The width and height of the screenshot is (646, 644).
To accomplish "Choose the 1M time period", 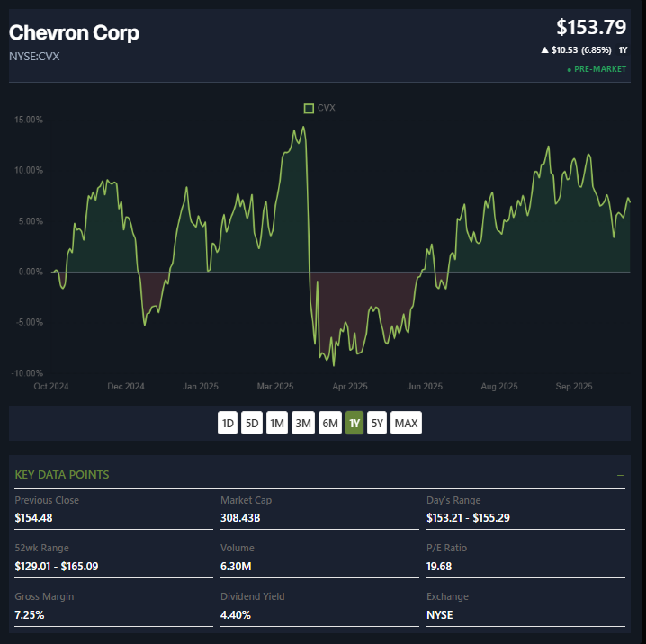I will (x=277, y=423).
